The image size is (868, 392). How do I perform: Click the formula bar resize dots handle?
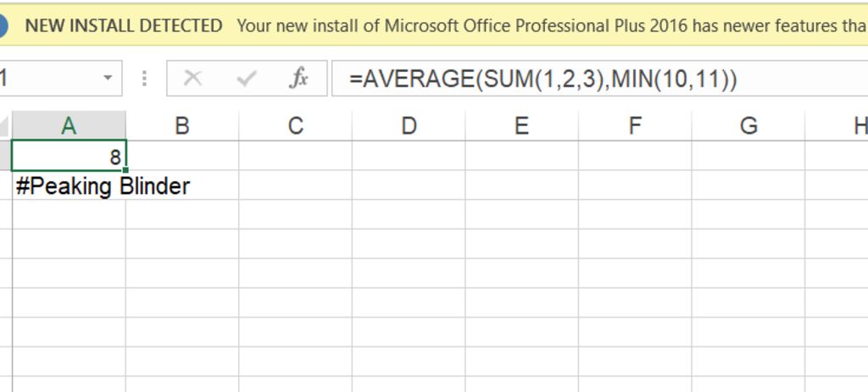click(x=145, y=79)
